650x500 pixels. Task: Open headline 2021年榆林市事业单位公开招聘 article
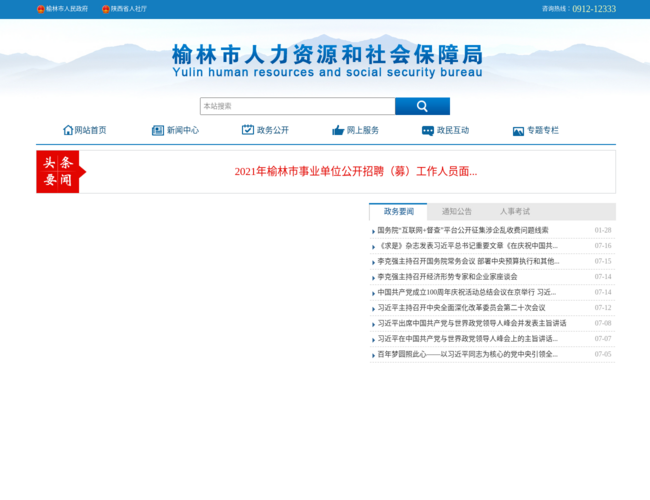click(x=356, y=171)
